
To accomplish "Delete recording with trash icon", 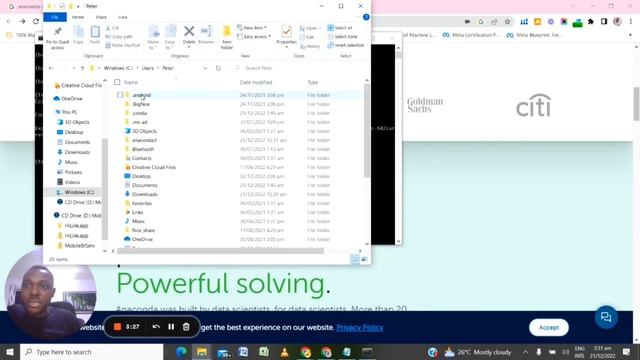I will [186, 327].
